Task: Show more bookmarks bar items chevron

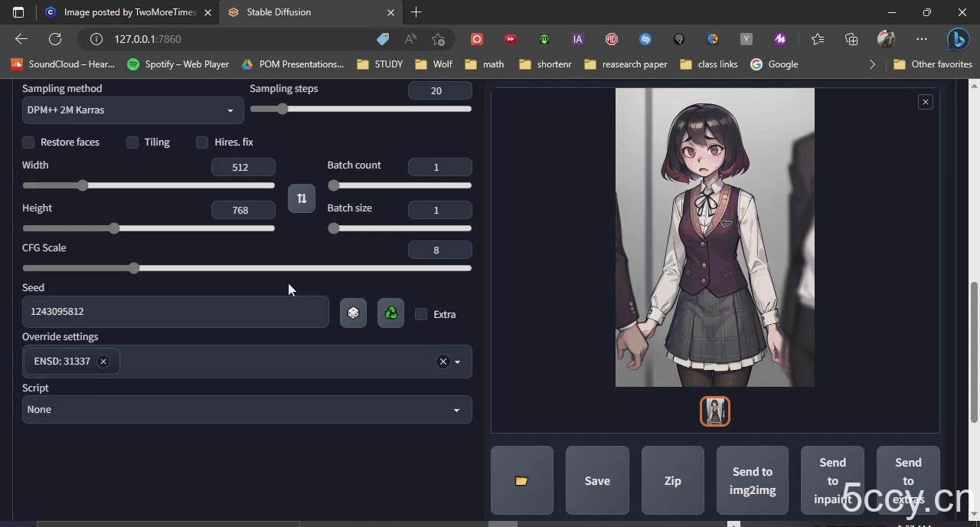Action: (872, 64)
